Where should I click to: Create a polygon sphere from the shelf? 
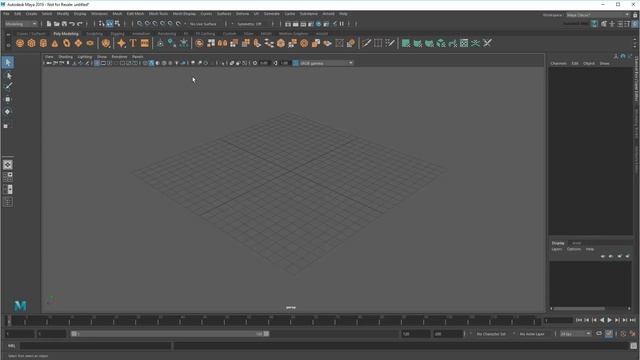20,43
